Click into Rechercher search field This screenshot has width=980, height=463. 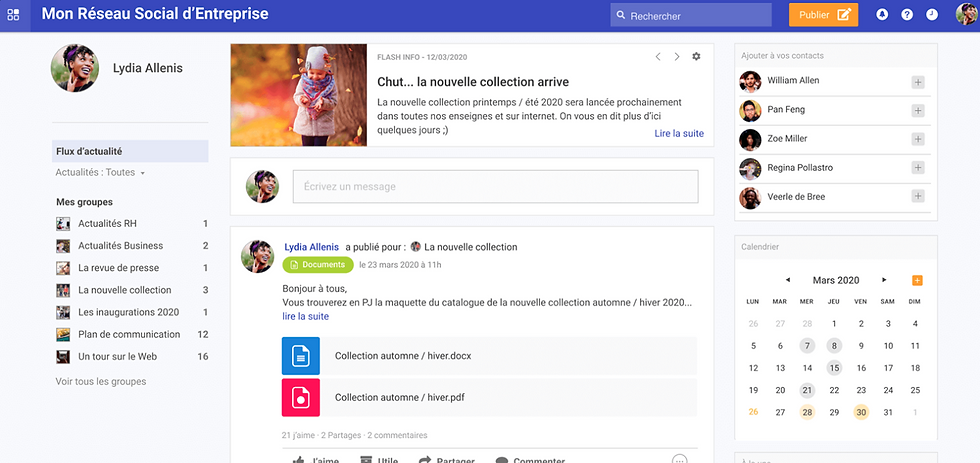(691, 16)
